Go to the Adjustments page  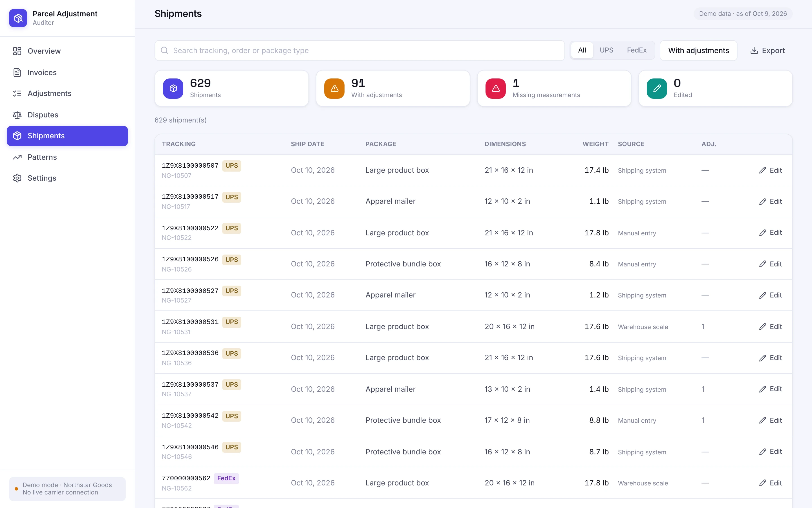[x=67, y=93]
